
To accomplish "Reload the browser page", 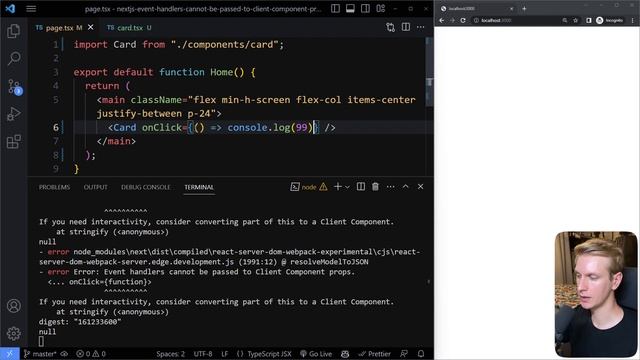I will point(463,20).
